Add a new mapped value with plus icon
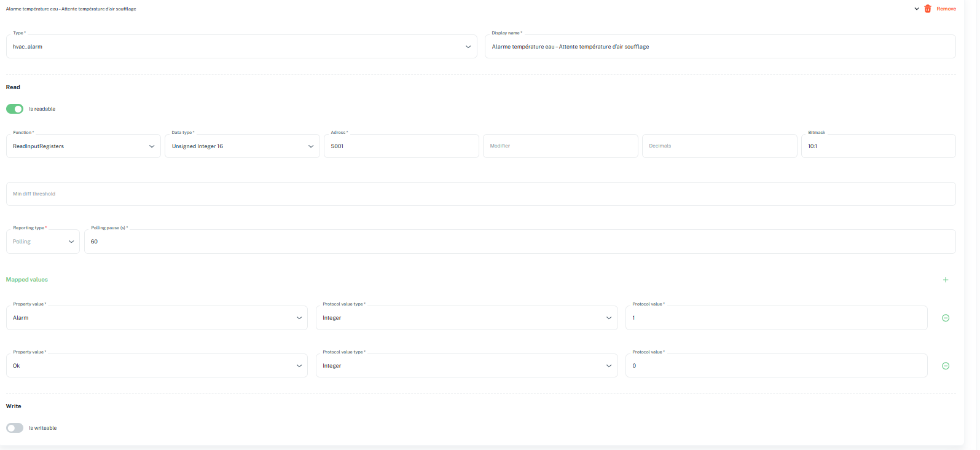The height and width of the screenshot is (450, 980). [x=946, y=280]
